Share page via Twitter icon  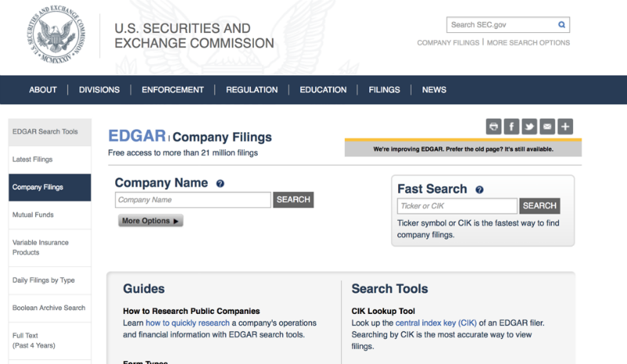[530, 127]
